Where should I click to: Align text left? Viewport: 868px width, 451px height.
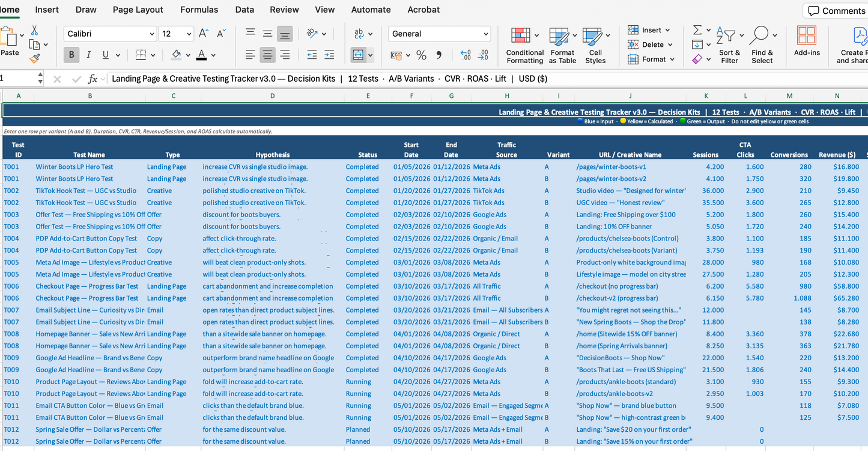coord(250,55)
